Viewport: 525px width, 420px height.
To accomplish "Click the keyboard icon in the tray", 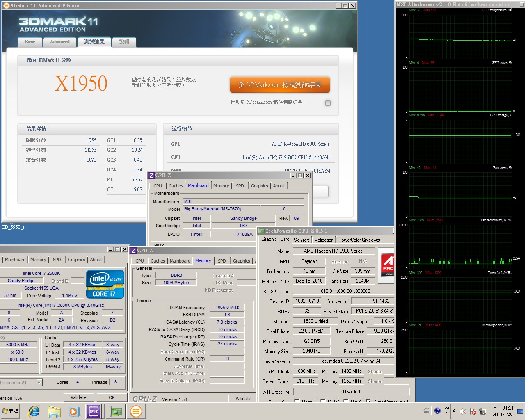I will tap(426, 411).
